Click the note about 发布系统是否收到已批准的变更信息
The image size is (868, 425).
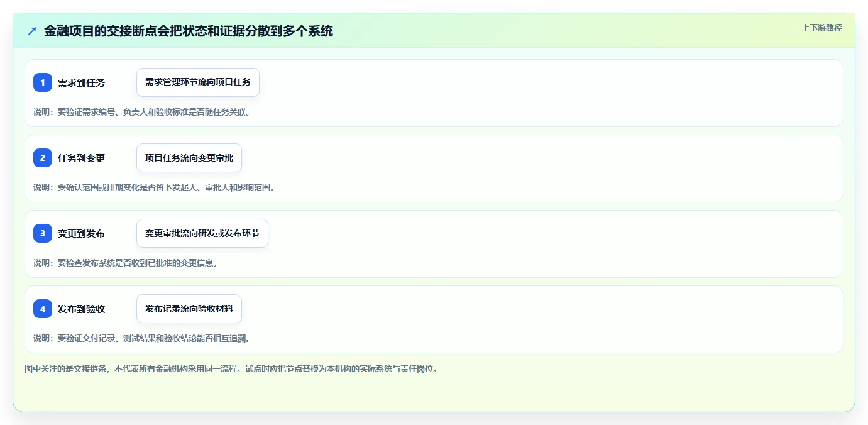click(125, 263)
